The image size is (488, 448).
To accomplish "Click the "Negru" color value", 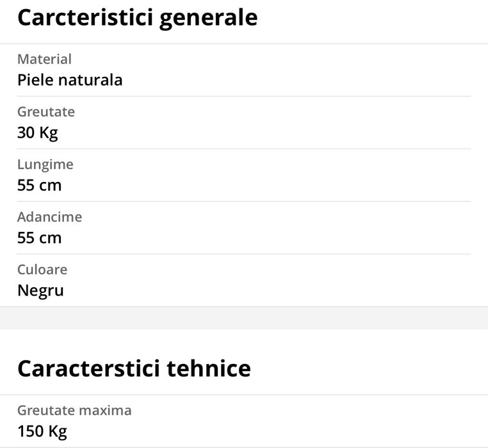I will click(x=40, y=290).
